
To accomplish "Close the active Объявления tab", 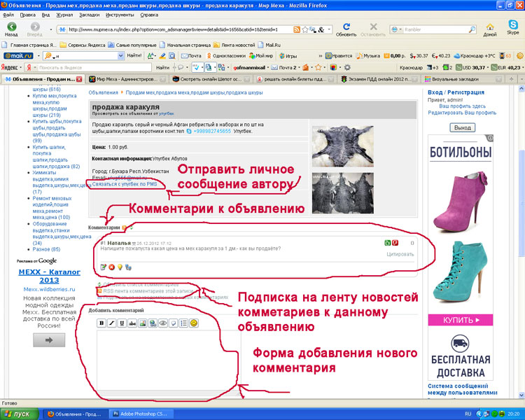I will click(79, 79).
